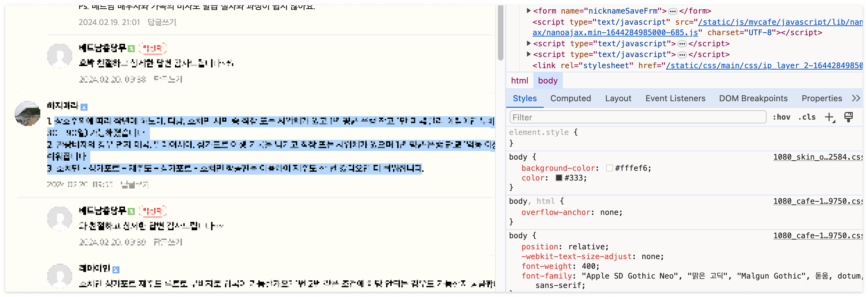Click ellipsis badge in first collapsed script node

pos(682,44)
